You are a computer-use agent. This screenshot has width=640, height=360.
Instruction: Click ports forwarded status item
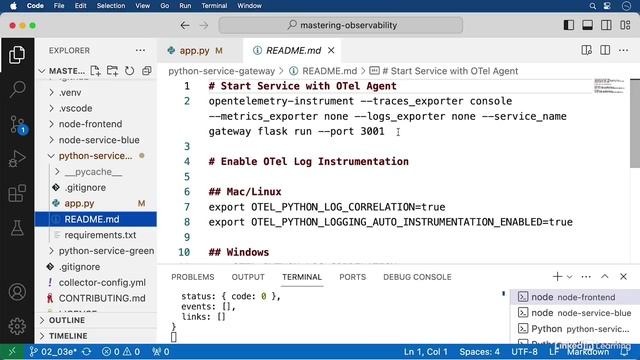(160, 351)
